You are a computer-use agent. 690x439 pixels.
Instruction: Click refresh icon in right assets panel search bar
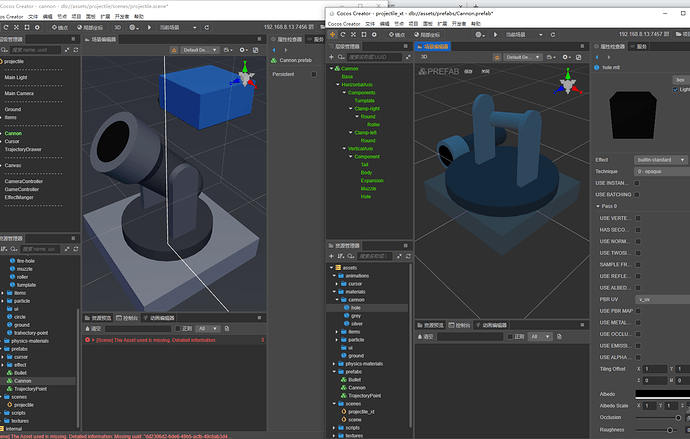pos(408,256)
